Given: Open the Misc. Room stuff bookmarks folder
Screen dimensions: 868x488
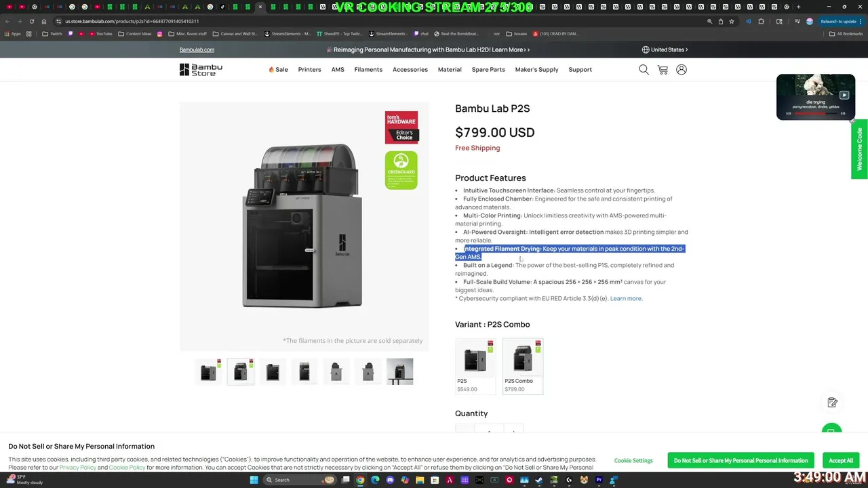Looking at the screenshot, I should coord(188,34).
